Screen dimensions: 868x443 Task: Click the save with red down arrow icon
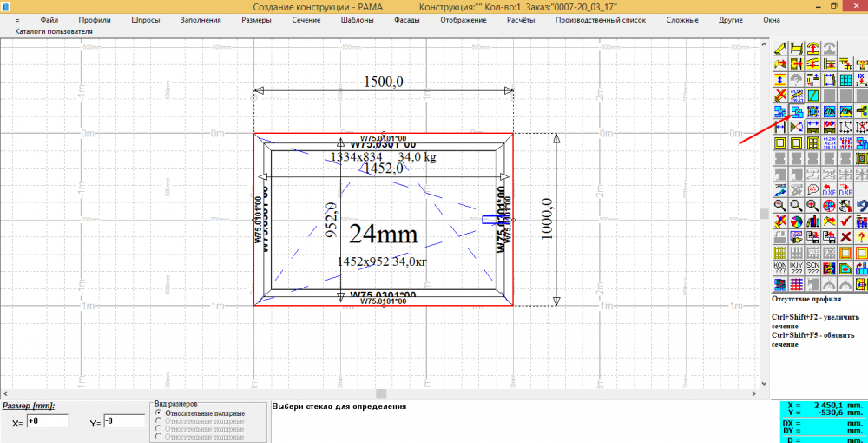coord(812,237)
